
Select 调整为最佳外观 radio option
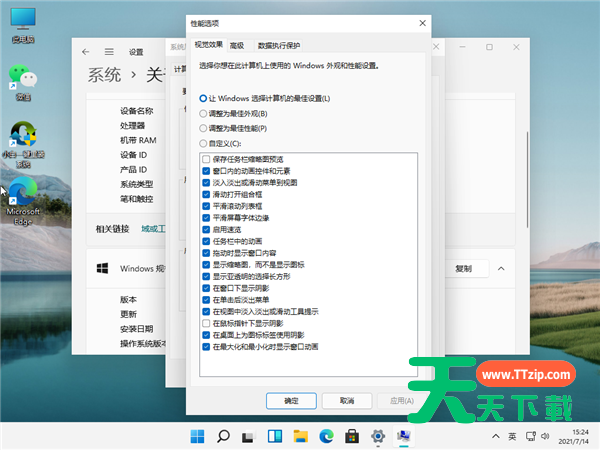[x=204, y=114]
